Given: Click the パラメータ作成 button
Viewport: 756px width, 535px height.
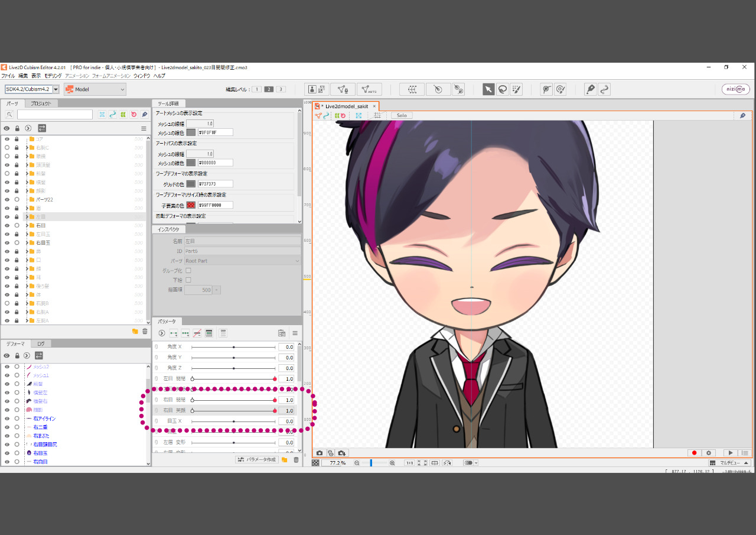Looking at the screenshot, I should (x=257, y=460).
